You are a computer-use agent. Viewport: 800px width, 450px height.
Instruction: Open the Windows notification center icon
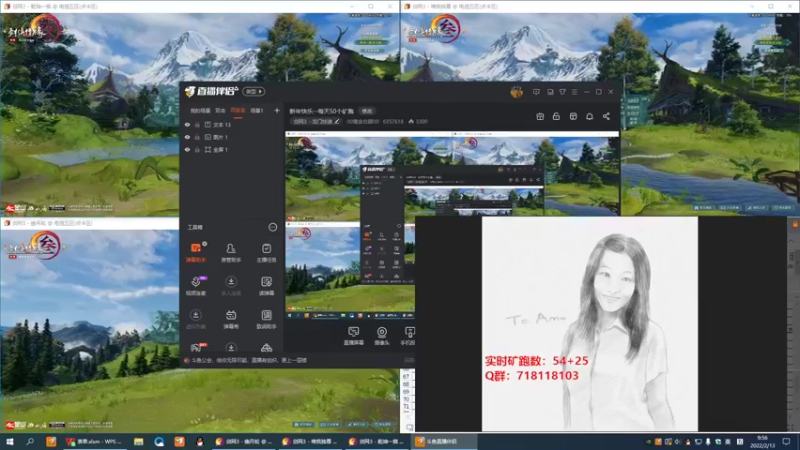tap(786, 441)
